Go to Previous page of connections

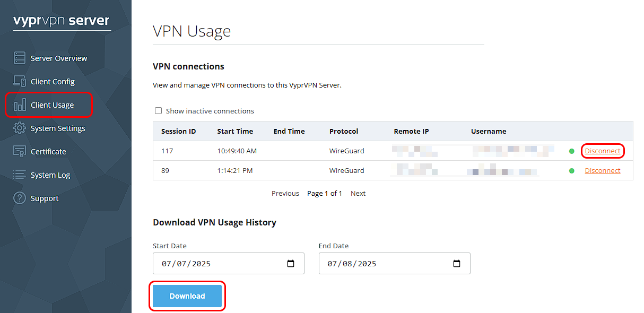coord(285,194)
